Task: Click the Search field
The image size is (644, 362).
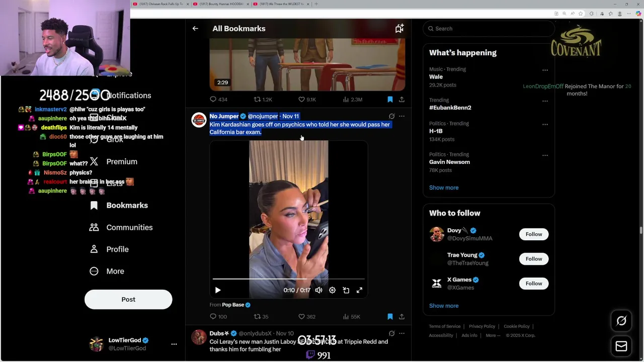Action: click(x=489, y=29)
